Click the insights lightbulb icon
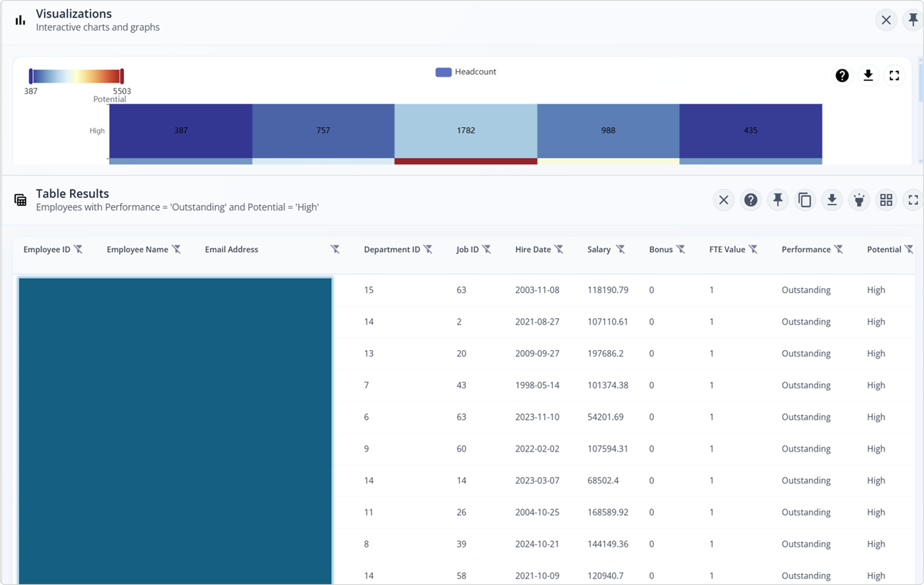Viewport: 924px width, 585px height. pos(859,200)
